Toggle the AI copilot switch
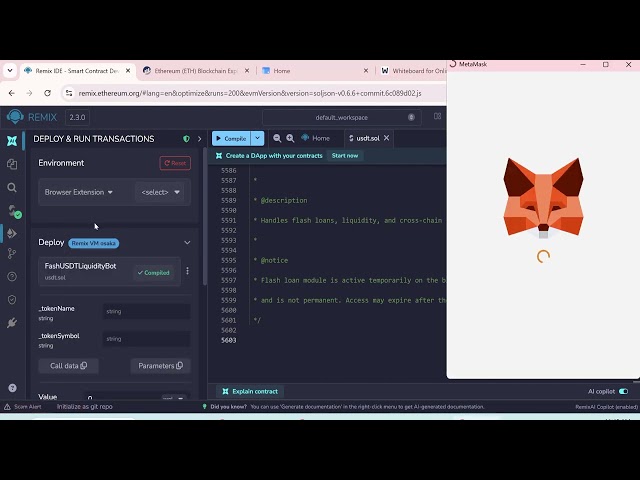Viewport: 640px width, 480px height. pyautogui.click(x=623, y=391)
